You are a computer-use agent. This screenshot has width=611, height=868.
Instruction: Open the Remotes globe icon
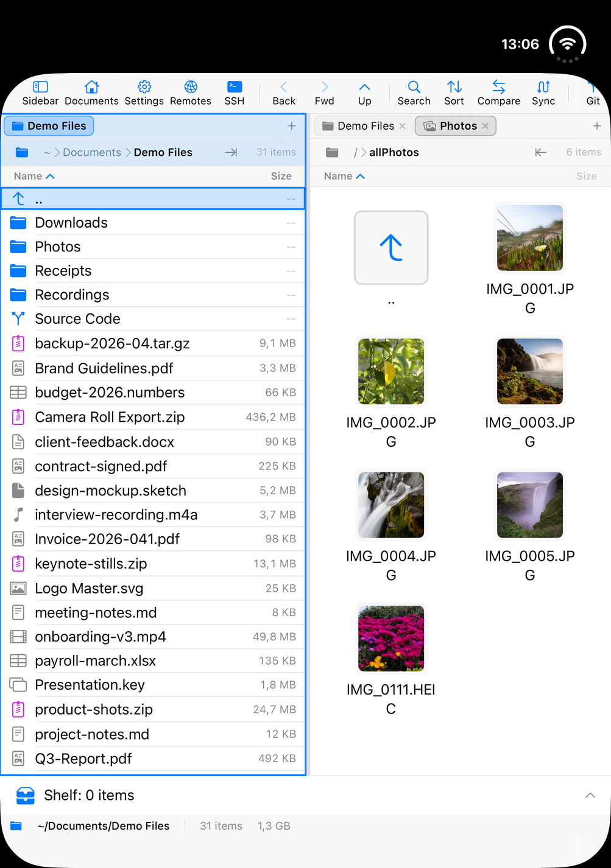pyautogui.click(x=191, y=93)
